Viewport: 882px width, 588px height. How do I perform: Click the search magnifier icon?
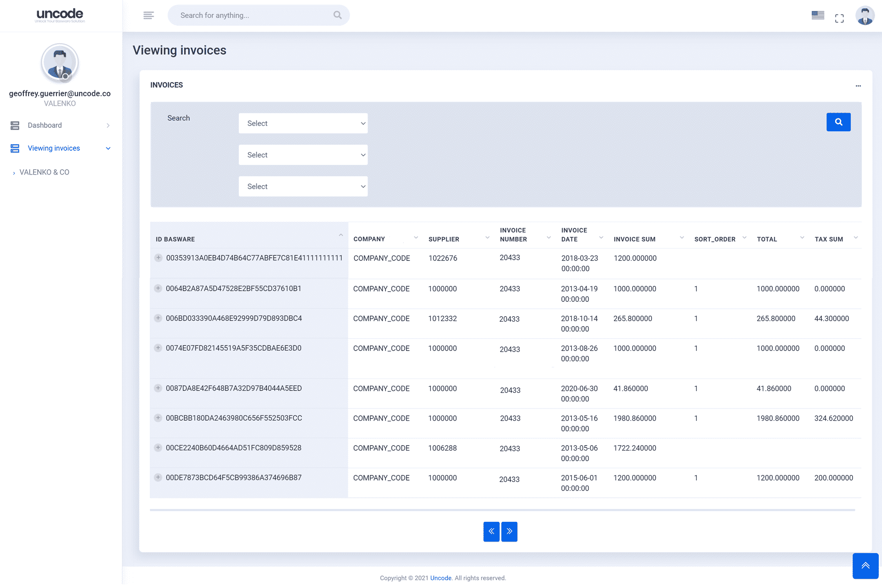pos(838,121)
